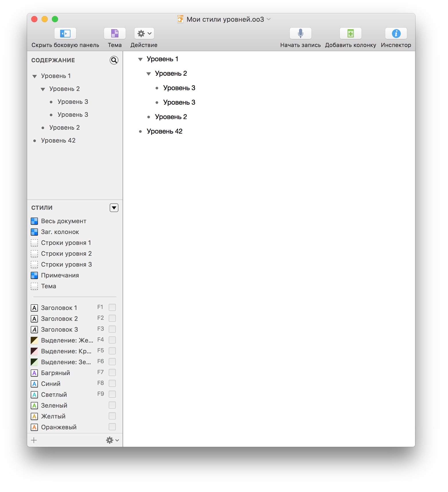Toggle the Багряный checkbox
The width and height of the screenshot is (448, 492).
pyautogui.click(x=112, y=372)
